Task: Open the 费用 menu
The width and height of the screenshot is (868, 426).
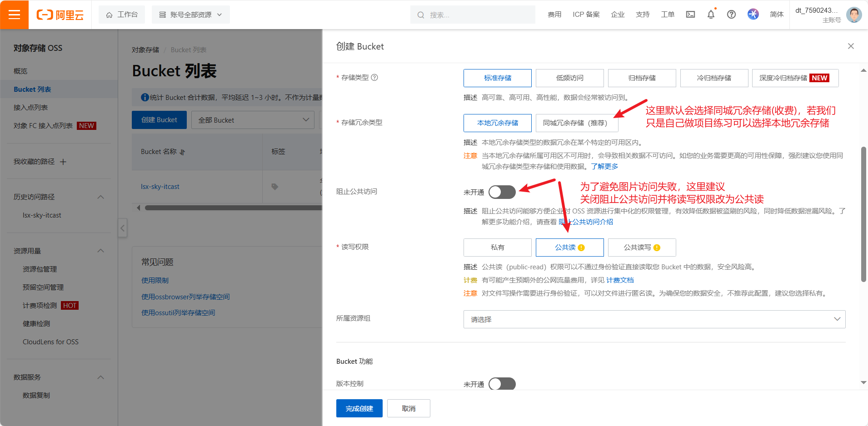Action: (x=554, y=14)
